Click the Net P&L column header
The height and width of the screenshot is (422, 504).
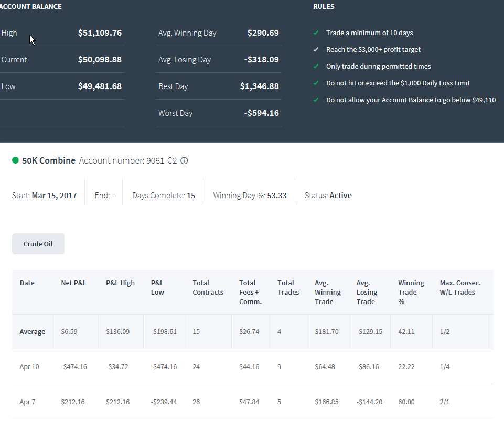73,283
